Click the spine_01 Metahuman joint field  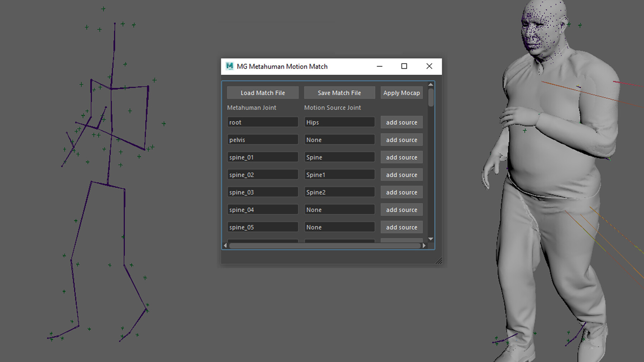coord(263,157)
